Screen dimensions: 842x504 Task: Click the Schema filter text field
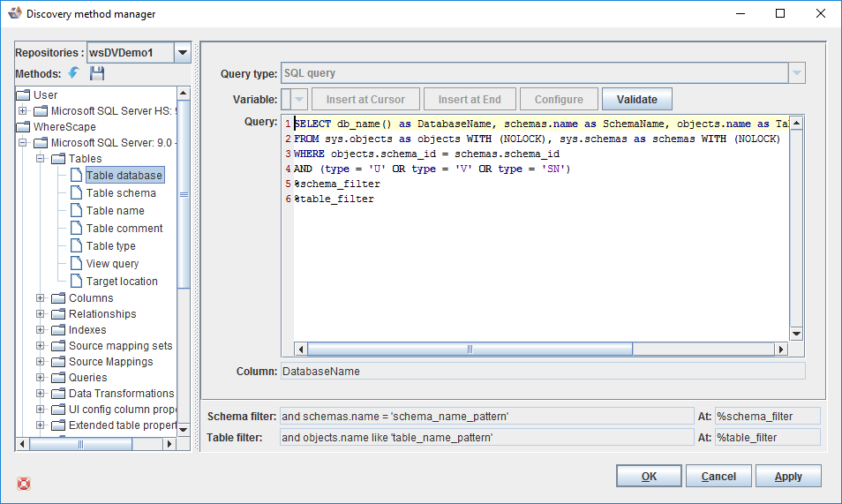[486, 416]
